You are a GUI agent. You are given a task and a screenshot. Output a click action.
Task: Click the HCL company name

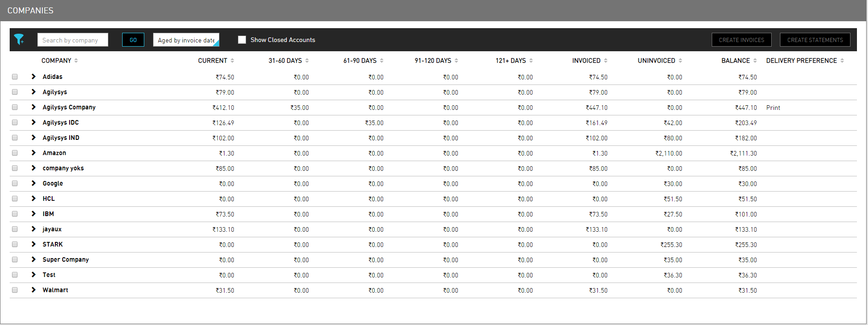point(48,199)
